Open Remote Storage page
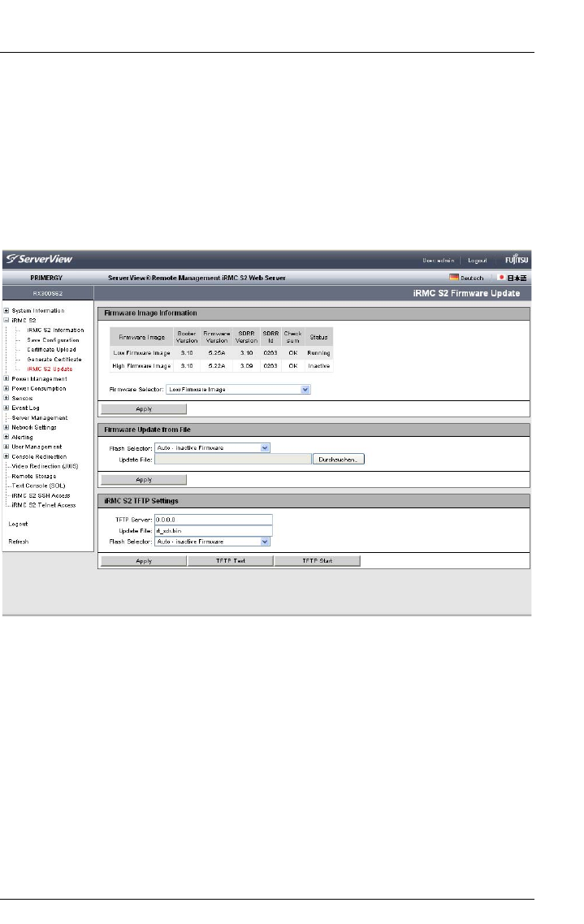 point(33,476)
